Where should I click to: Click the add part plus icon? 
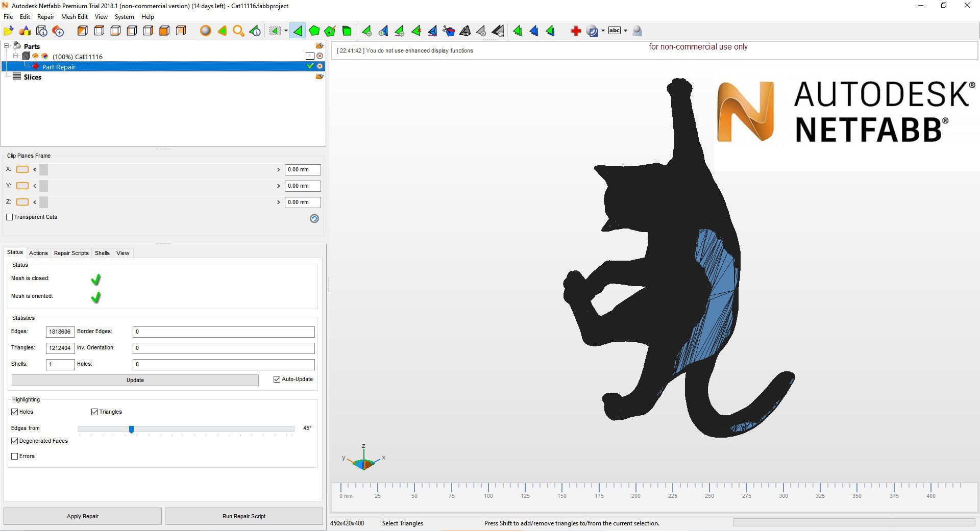(x=58, y=31)
